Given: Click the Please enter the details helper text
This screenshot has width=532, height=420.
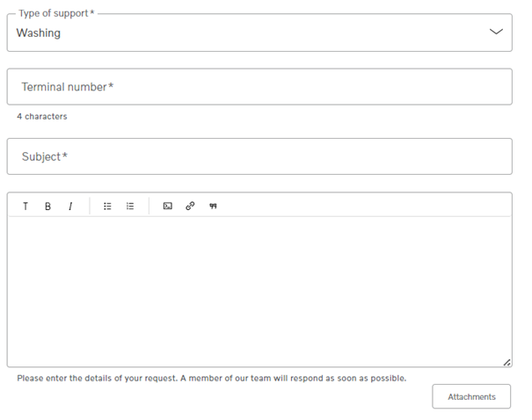Looking at the screenshot, I should point(212,379).
